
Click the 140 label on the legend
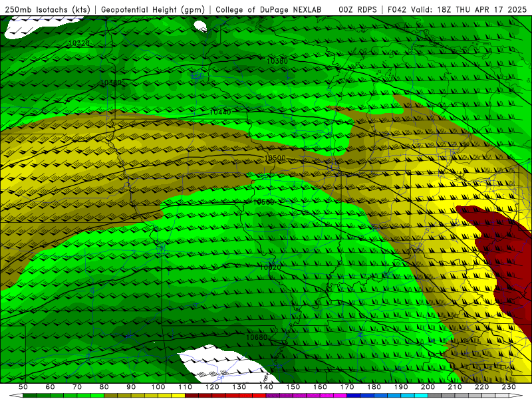tap(267, 387)
